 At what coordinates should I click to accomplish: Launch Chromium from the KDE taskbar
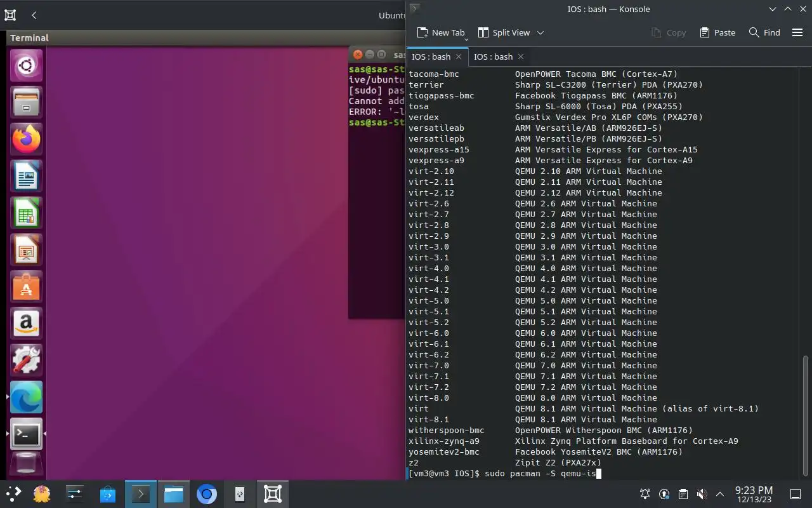tap(207, 494)
